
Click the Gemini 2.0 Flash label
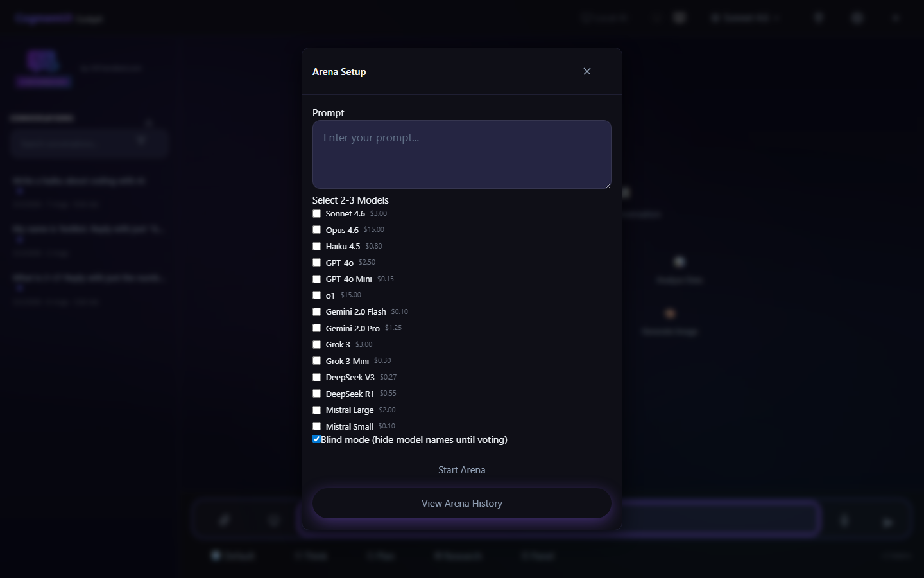pyautogui.click(x=356, y=311)
